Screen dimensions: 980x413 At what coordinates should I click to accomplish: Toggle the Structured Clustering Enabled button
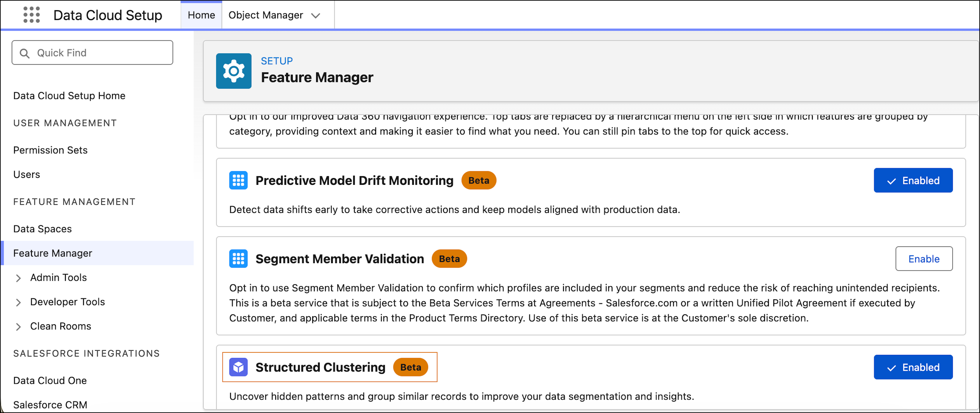point(913,367)
